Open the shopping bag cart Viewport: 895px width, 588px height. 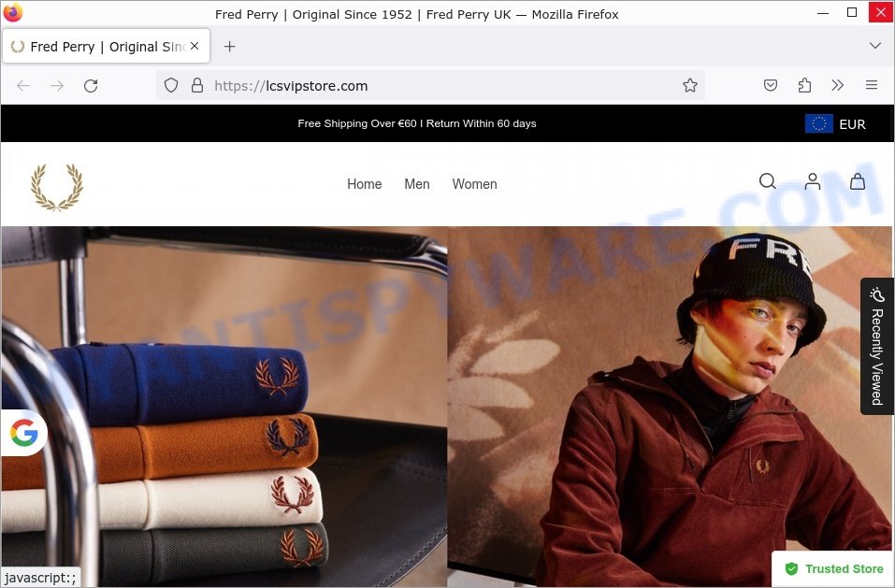pyautogui.click(x=858, y=181)
